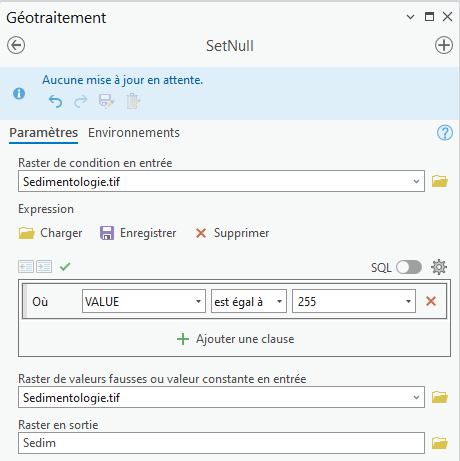Undo the last pending edit

point(55,101)
